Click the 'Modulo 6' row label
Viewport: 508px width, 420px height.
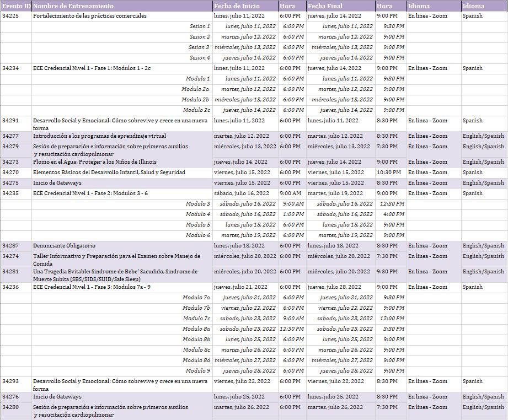(197, 235)
